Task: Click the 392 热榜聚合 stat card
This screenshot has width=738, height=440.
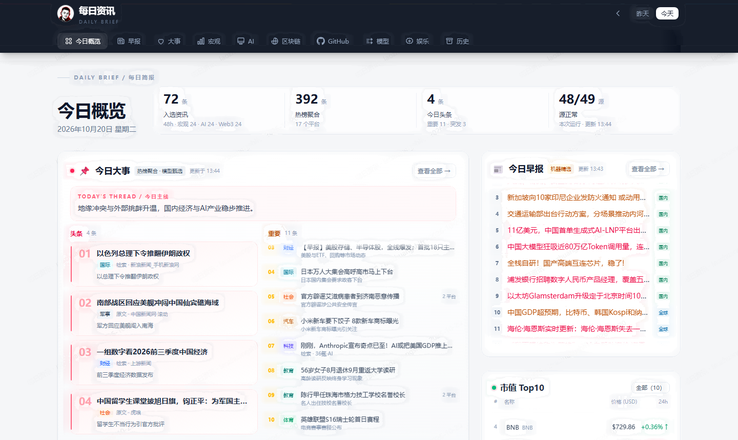Action: tap(352, 111)
